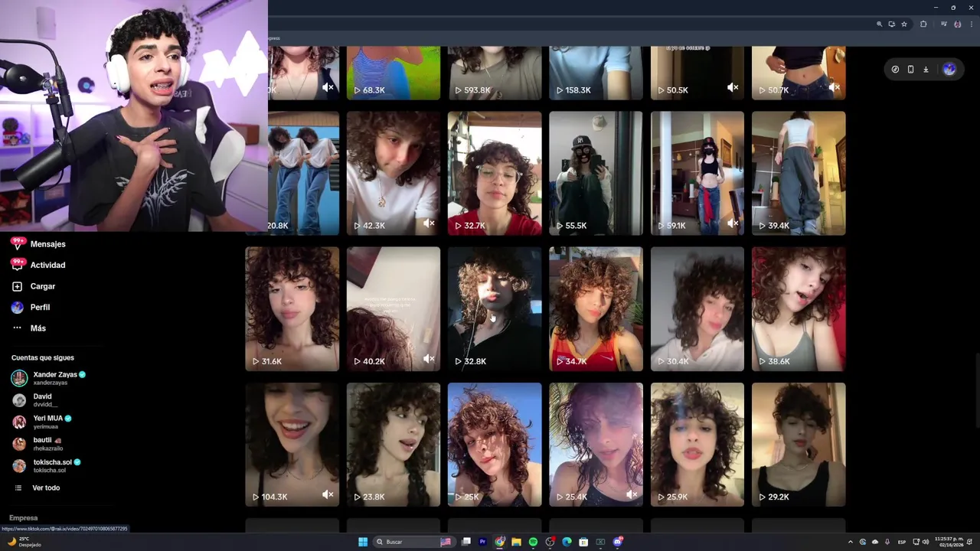
Task: Toggle mute on the 42.3K video
Action: pos(429,223)
